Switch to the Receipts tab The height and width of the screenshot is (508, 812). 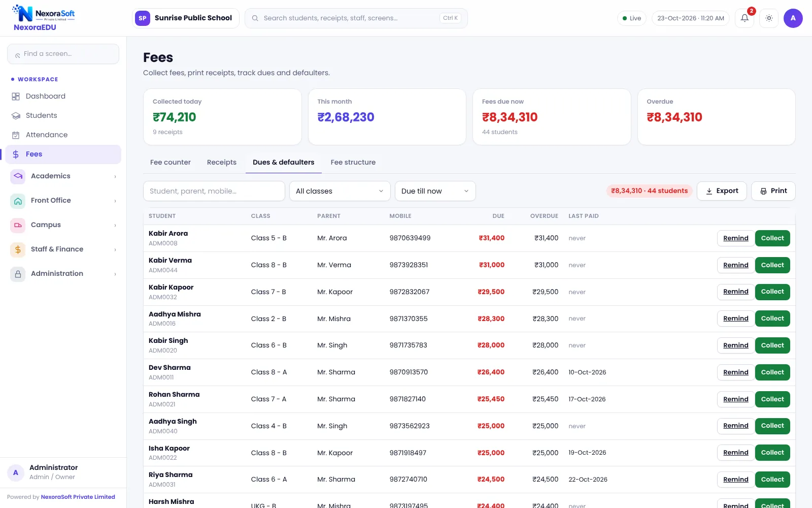pos(222,163)
